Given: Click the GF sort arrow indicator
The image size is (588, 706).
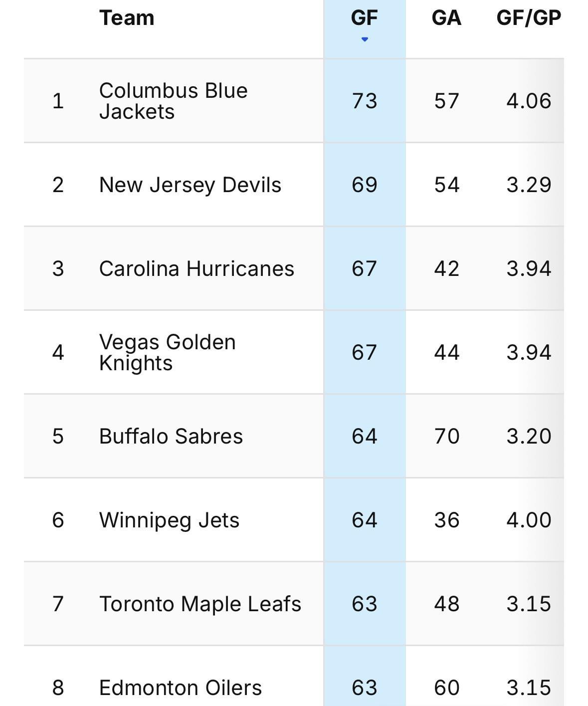Looking at the screenshot, I should [365, 39].
